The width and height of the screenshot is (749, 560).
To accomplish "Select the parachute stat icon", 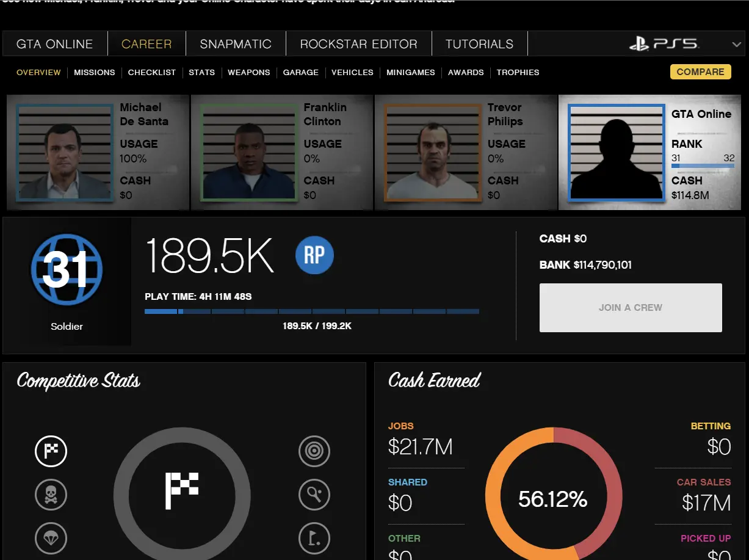I will 51,537.
